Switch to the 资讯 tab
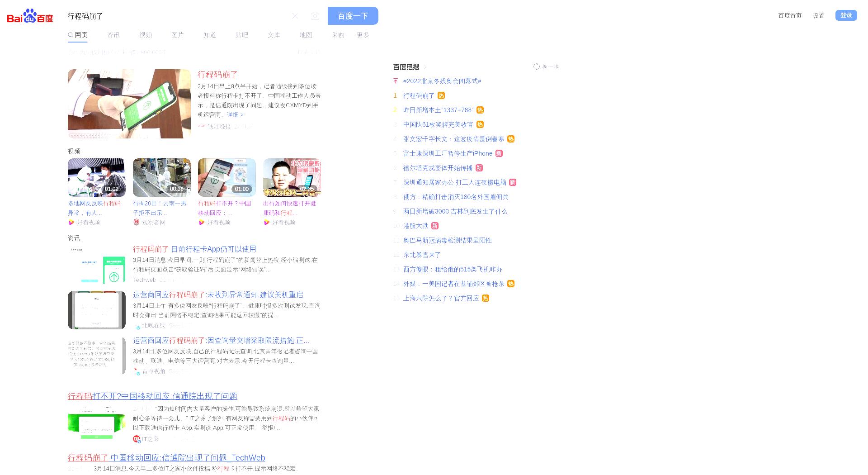The height and width of the screenshot is (475, 868). click(113, 35)
